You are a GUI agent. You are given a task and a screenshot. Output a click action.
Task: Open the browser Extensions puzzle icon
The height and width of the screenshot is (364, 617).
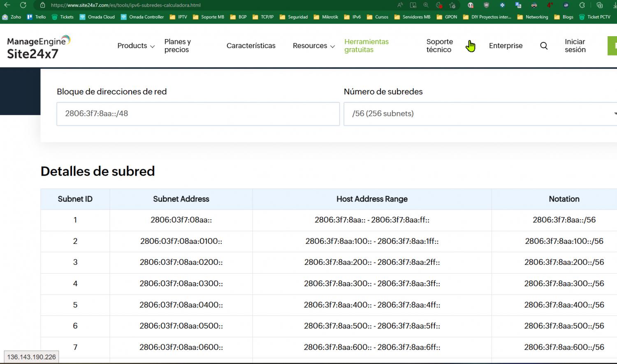pos(582,5)
